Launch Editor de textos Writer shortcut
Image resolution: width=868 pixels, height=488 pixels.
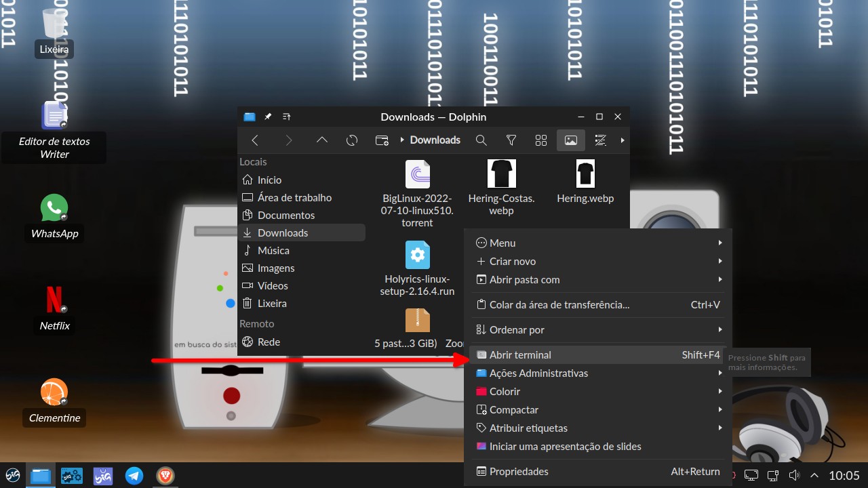point(54,131)
